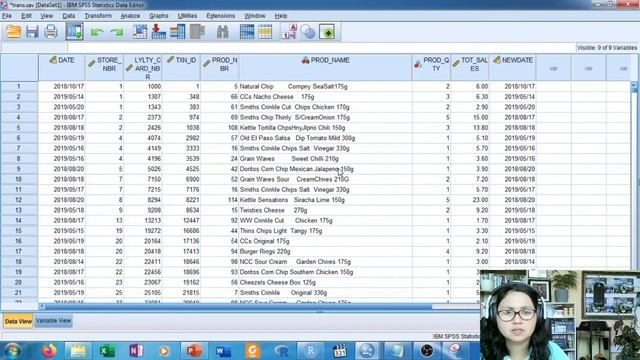Select the STORE_NBR column header
Image resolution: width=640 pixels, height=360 pixels.
pos(104,67)
